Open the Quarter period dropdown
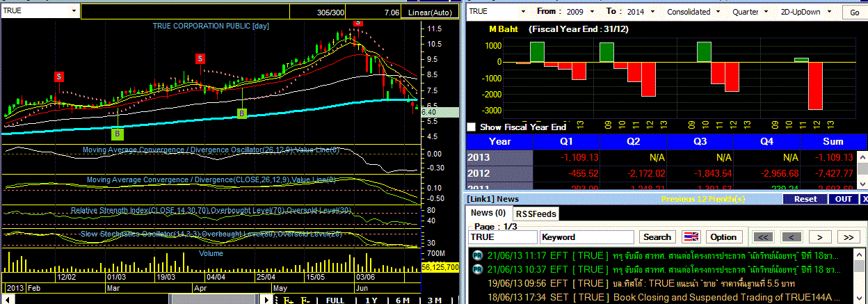 point(766,12)
